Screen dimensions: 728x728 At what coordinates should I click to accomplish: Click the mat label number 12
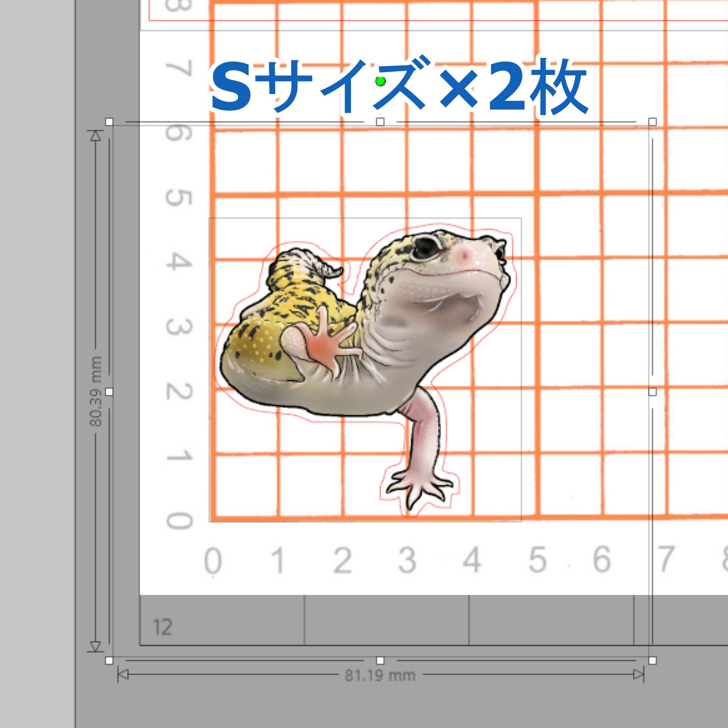coord(163,628)
